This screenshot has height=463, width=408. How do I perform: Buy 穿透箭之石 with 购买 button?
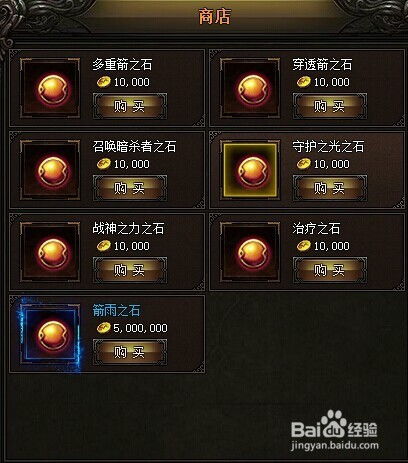pyautogui.click(x=330, y=106)
